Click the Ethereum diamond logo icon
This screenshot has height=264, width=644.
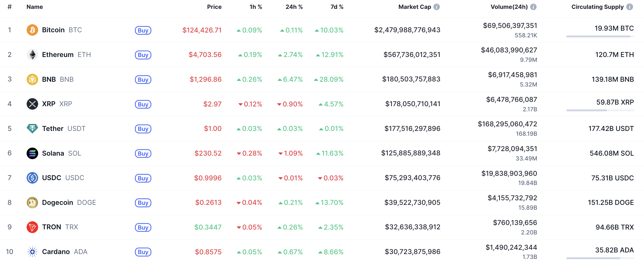(x=32, y=55)
